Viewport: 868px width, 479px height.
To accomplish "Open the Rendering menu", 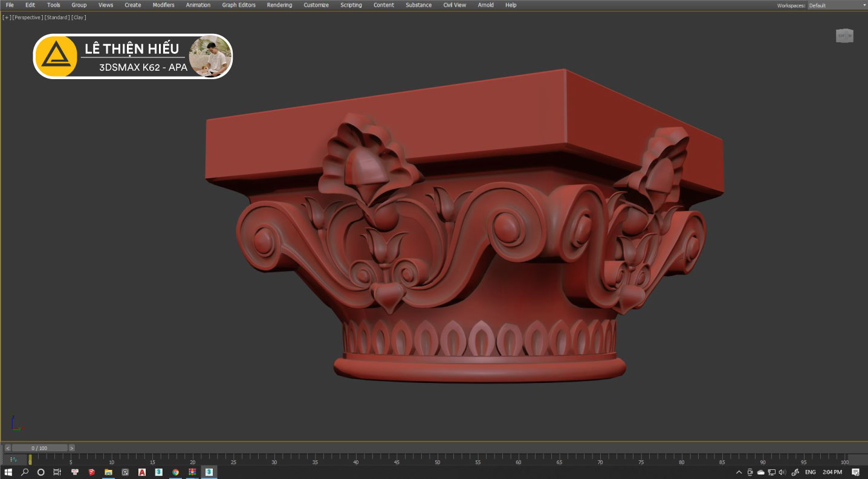I will click(279, 5).
